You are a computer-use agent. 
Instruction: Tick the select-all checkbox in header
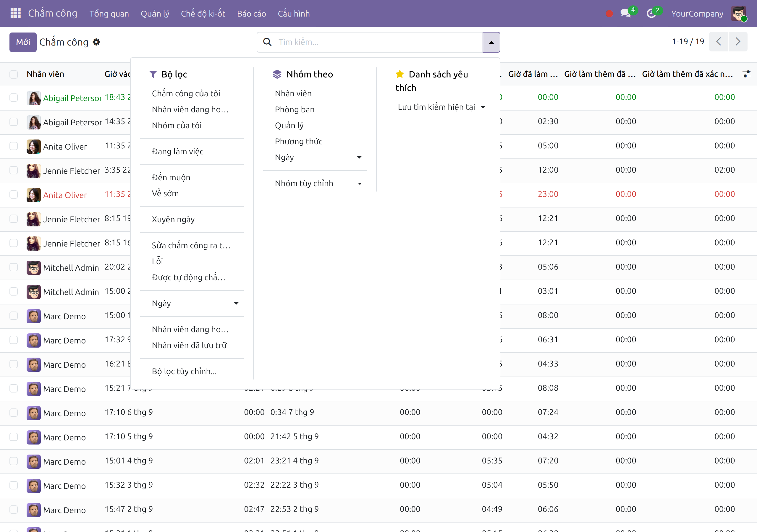[x=14, y=74]
